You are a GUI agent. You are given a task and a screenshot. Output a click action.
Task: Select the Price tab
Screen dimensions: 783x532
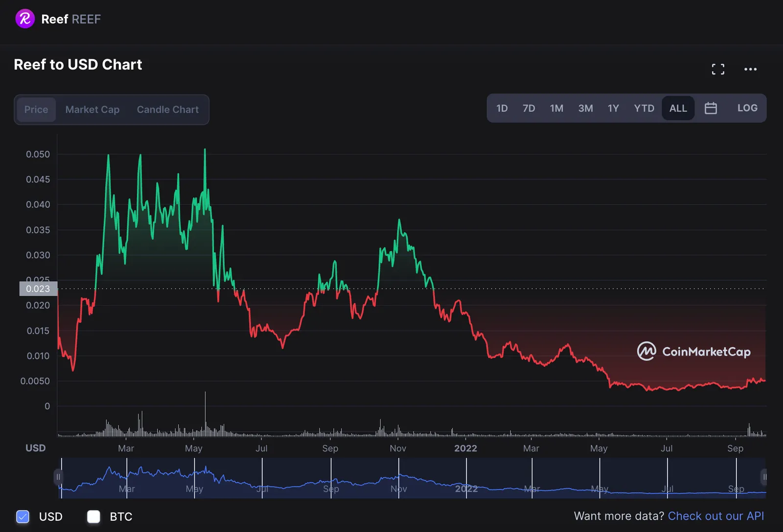coord(36,110)
